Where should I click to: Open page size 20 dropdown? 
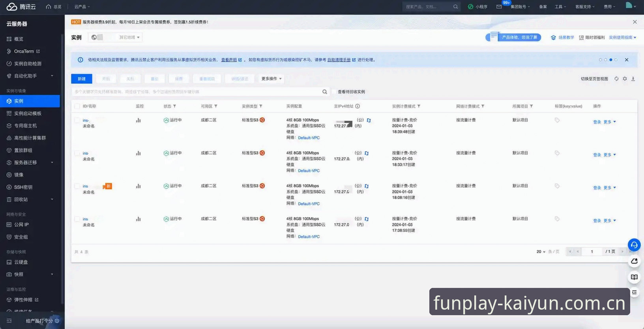click(541, 252)
